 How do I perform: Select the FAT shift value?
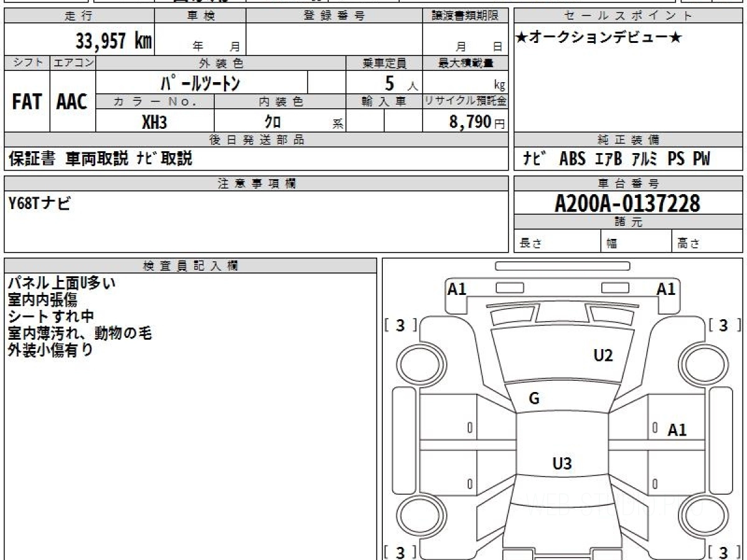(x=27, y=102)
